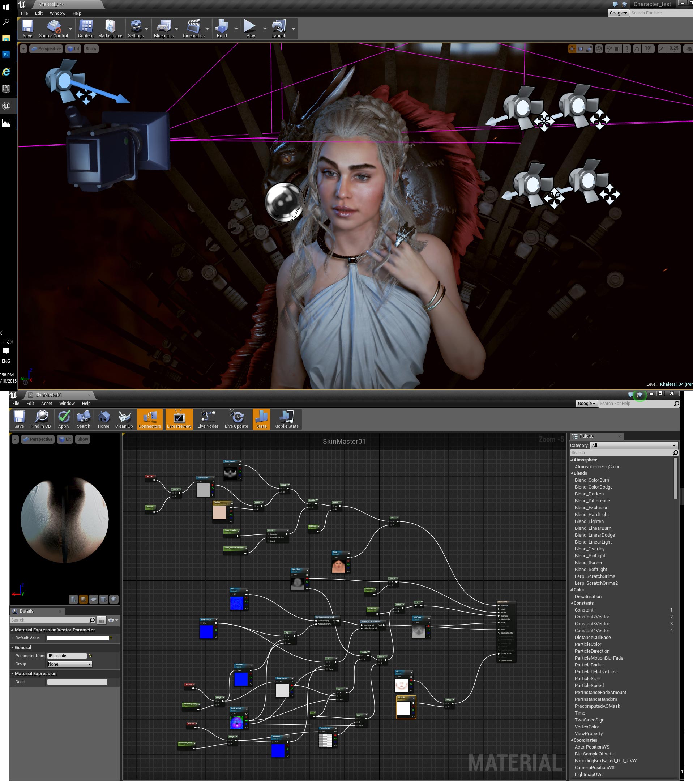Open the Group None dropdown
The width and height of the screenshot is (693, 784).
point(69,664)
